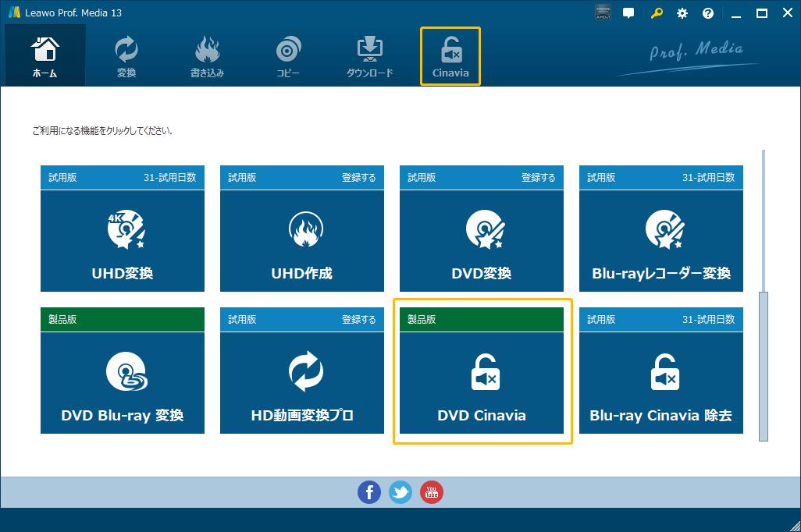The image size is (801, 532).
Task: Launch the DVD変換 disc icon
Action: coord(486,229)
